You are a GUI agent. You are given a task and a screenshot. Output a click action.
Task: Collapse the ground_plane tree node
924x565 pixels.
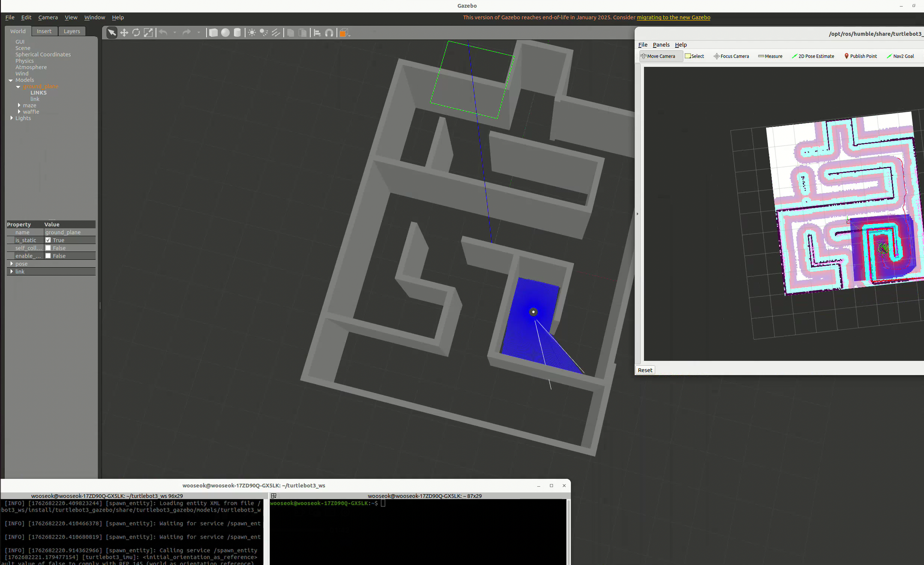point(18,87)
